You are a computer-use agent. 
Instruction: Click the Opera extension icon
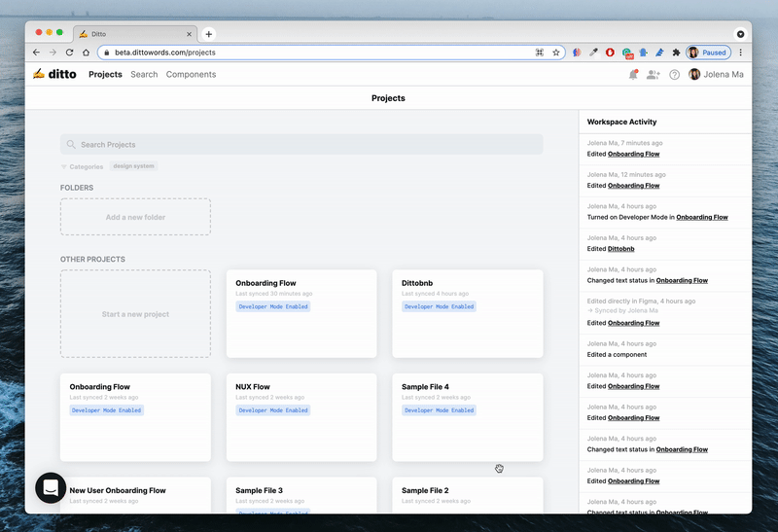(x=610, y=53)
